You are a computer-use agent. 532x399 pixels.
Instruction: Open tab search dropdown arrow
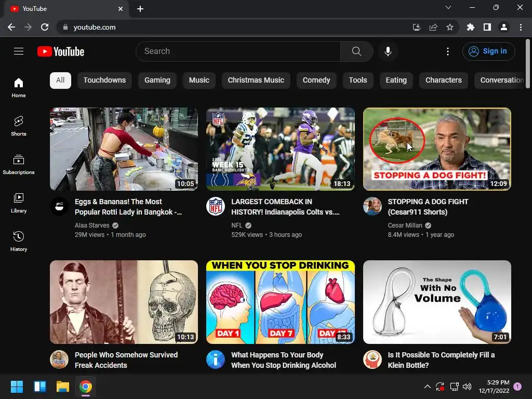coord(448,7)
